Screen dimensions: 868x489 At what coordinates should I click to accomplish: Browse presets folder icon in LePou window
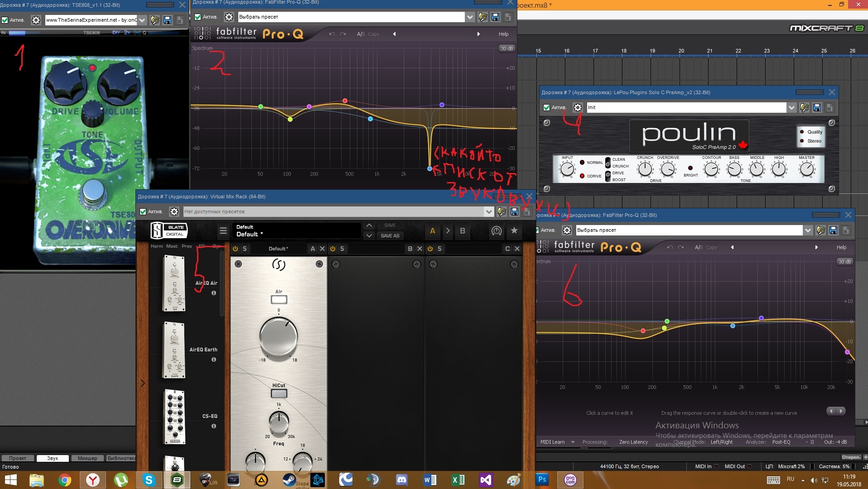pyautogui.click(x=804, y=107)
